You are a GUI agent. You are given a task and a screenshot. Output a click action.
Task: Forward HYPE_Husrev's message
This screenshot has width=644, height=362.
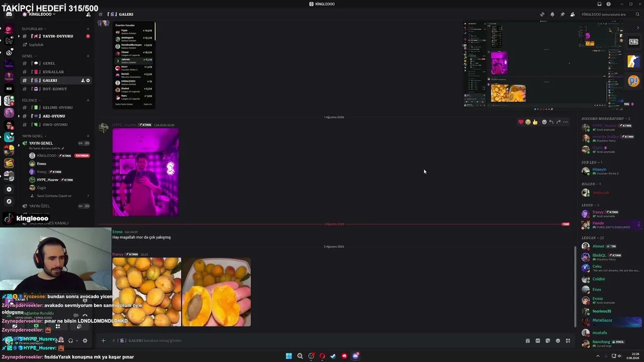pyautogui.click(x=558, y=122)
